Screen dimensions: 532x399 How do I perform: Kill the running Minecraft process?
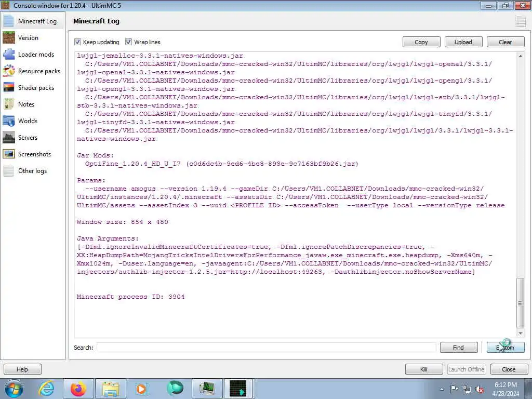click(424, 369)
